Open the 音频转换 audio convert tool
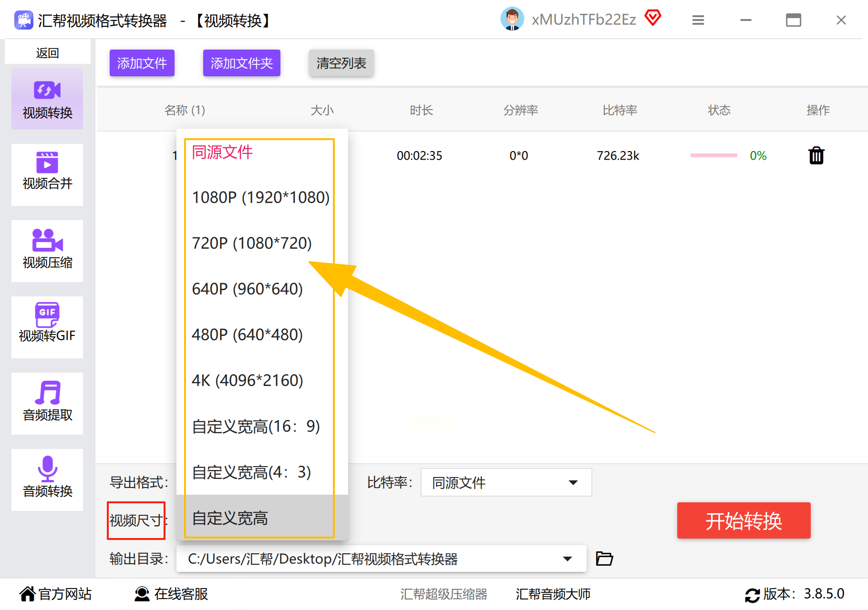868x610 pixels. coord(47,479)
